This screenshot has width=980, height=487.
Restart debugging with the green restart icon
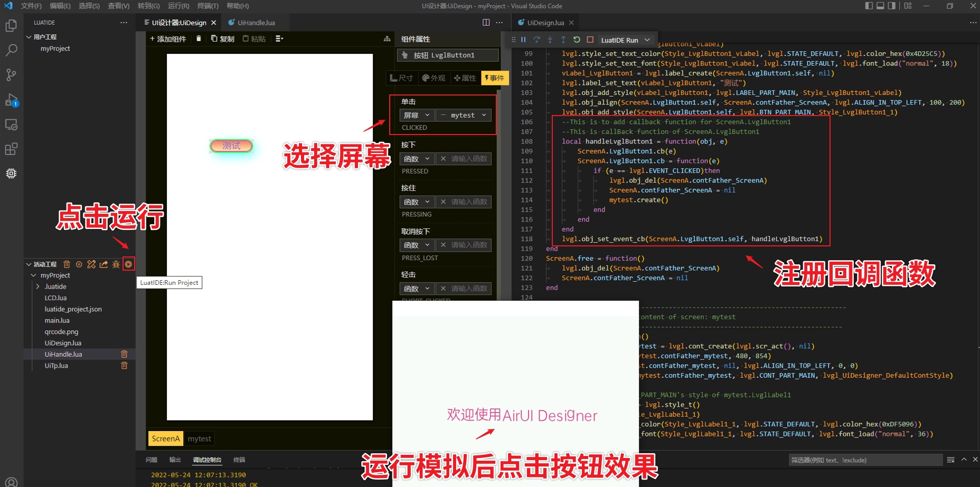coord(577,40)
